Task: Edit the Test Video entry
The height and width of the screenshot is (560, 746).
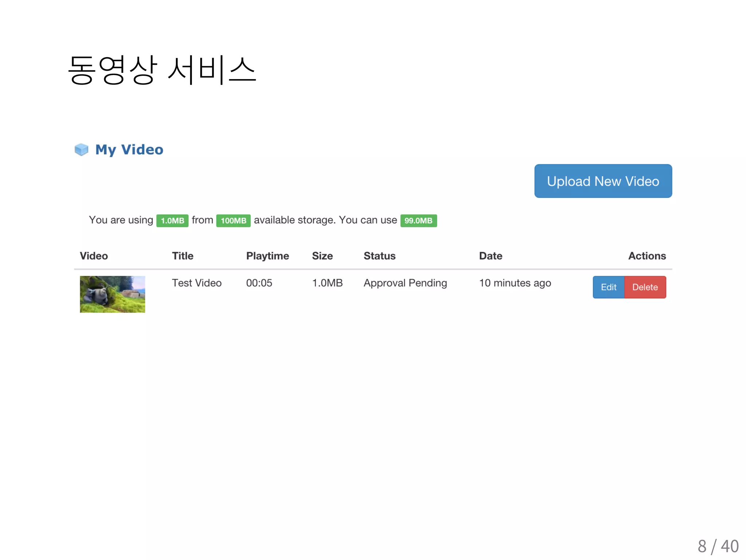Action: [x=608, y=287]
